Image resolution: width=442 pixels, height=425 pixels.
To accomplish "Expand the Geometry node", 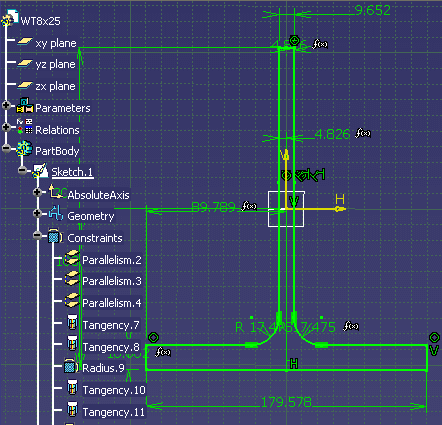I will click(37, 213).
